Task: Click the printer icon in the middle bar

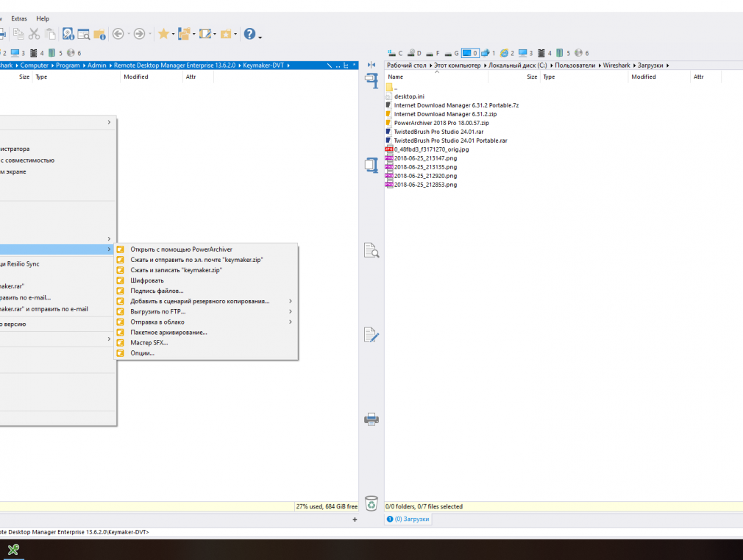Action: 371,419
